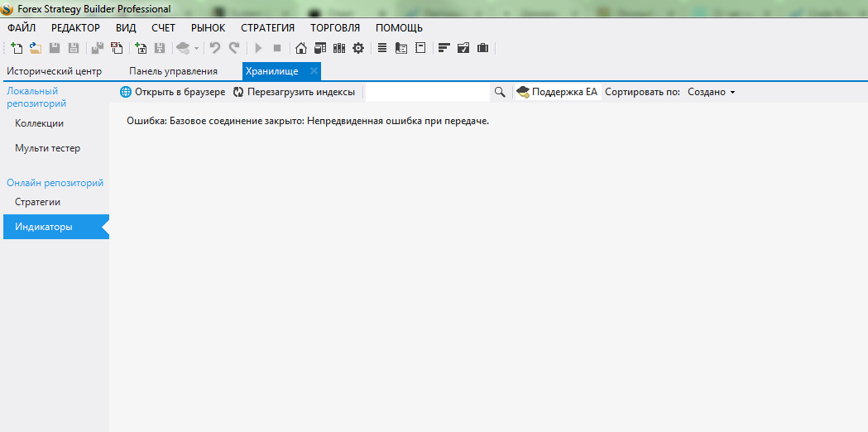Open the ТОРГОВЛЯ menu

tap(335, 27)
